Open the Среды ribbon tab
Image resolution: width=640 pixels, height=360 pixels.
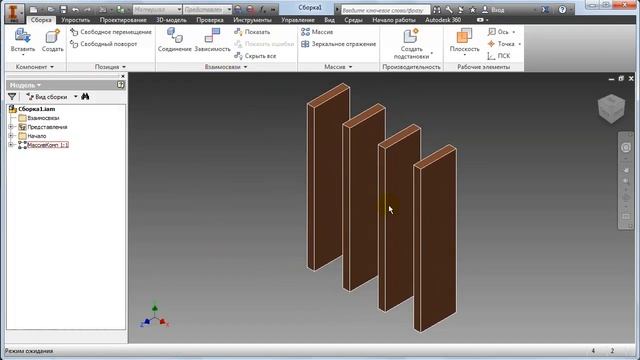click(x=353, y=20)
